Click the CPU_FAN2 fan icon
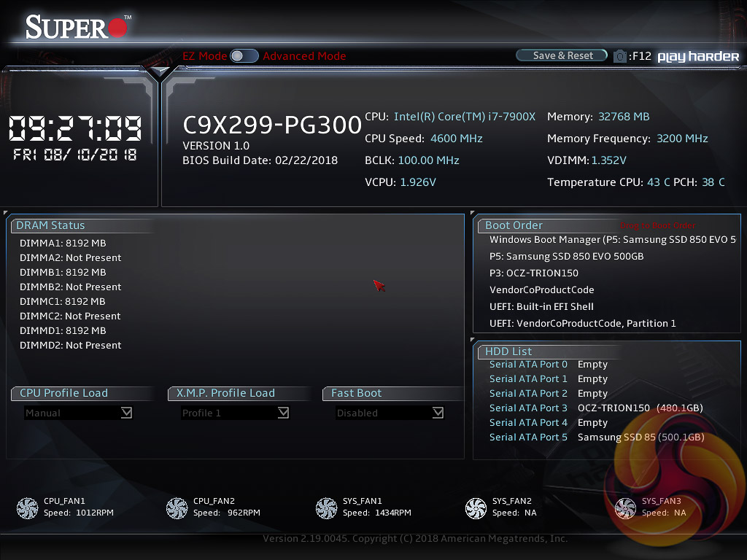Viewport: 747px width, 560px height. click(177, 508)
